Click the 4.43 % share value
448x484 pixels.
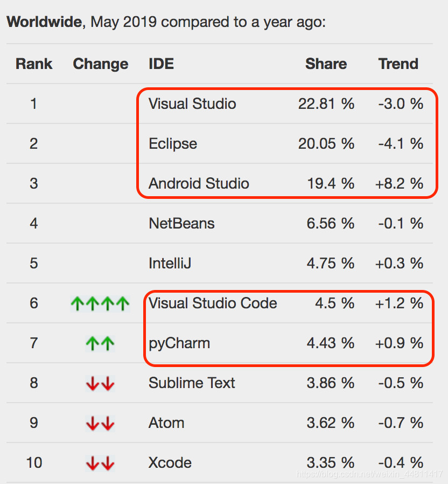[x=331, y=343]
